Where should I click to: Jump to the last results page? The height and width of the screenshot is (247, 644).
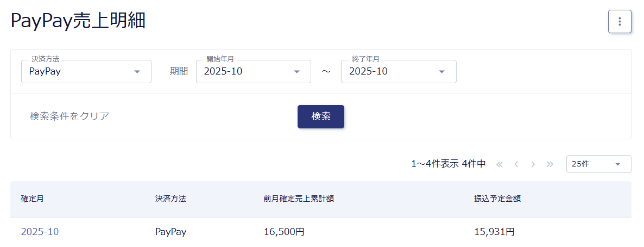[550, 164]
